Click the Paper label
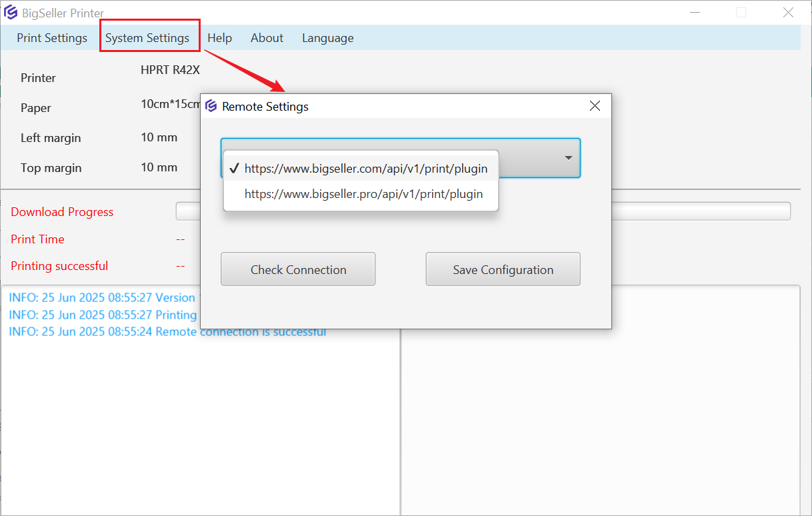This screenshot has width=812, height=516. pos(36,108)
